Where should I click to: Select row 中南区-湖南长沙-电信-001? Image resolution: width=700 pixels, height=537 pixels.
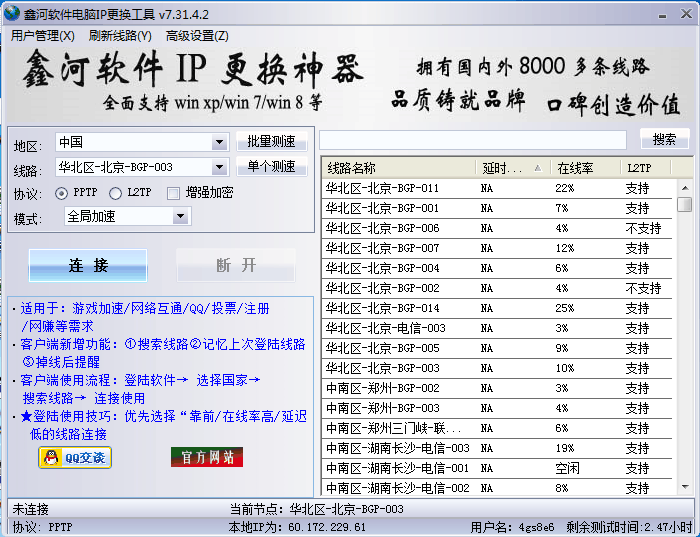(x=497, y=468)
